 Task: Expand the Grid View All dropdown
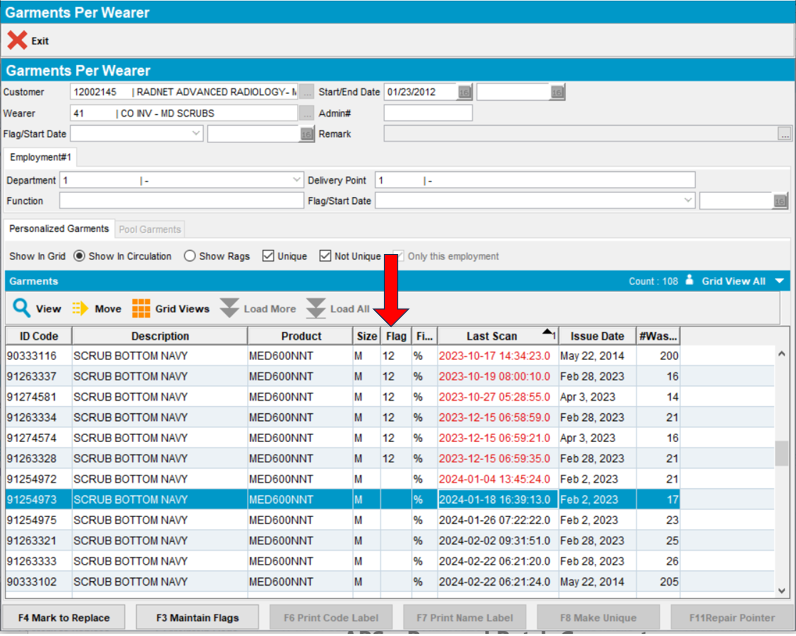(x=780, y=282)
